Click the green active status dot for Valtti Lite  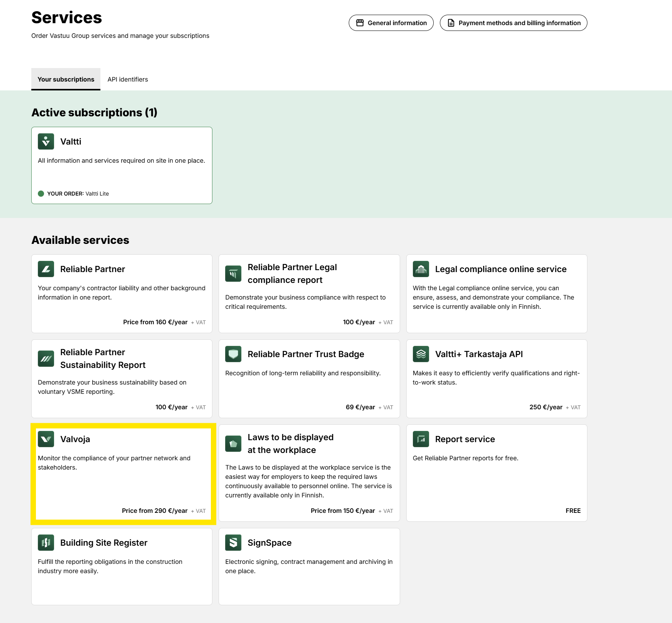coord(41,194)
